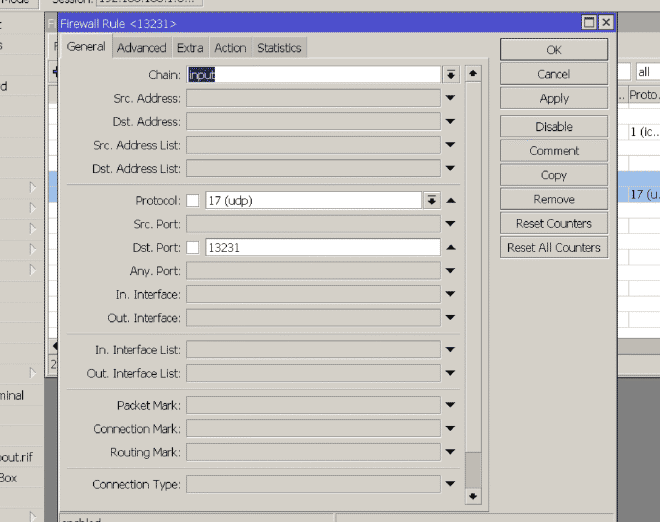Click the scroll down arrow in dialog

[473, 496]
